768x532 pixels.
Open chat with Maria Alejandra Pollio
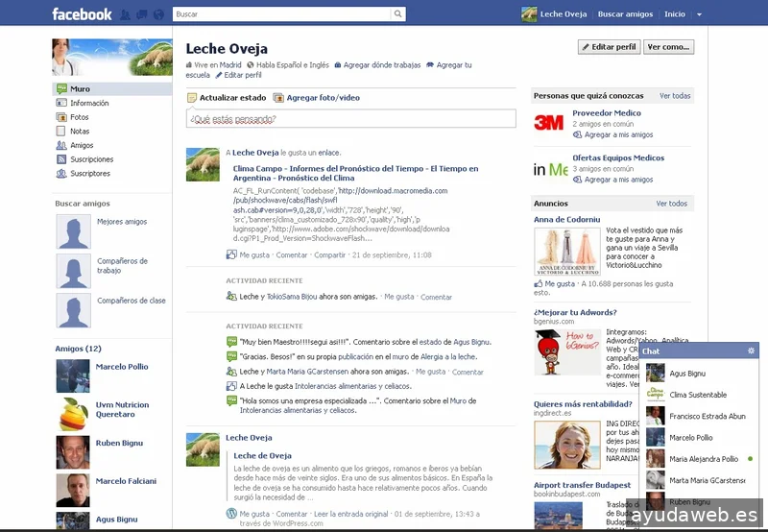point(703,459)
